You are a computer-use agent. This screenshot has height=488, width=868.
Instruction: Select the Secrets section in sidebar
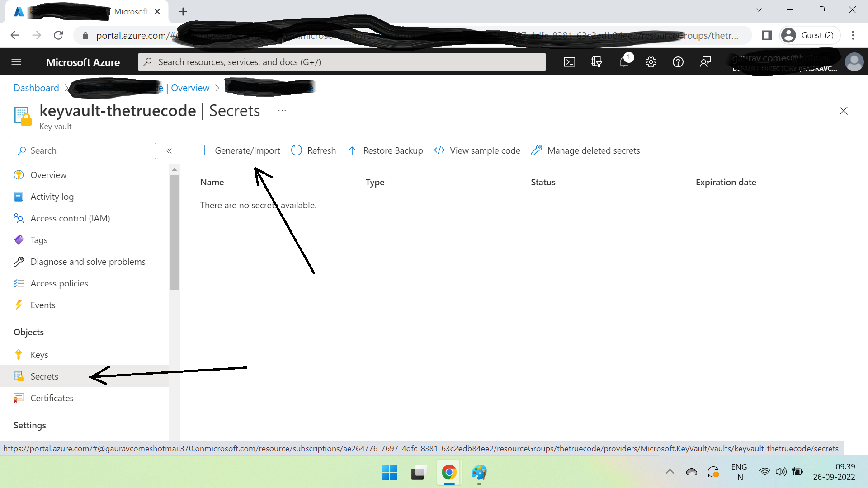pyautogui.click(x=45, y=376)
